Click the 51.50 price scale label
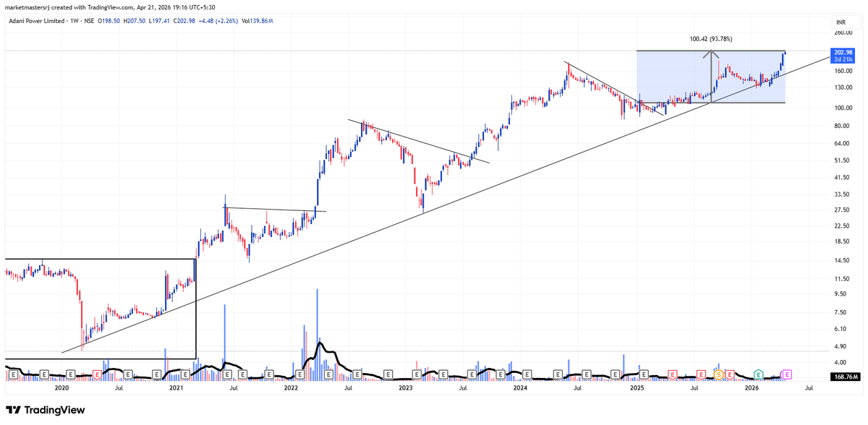This screenshot has height=425, width=868. coord(842,160)
